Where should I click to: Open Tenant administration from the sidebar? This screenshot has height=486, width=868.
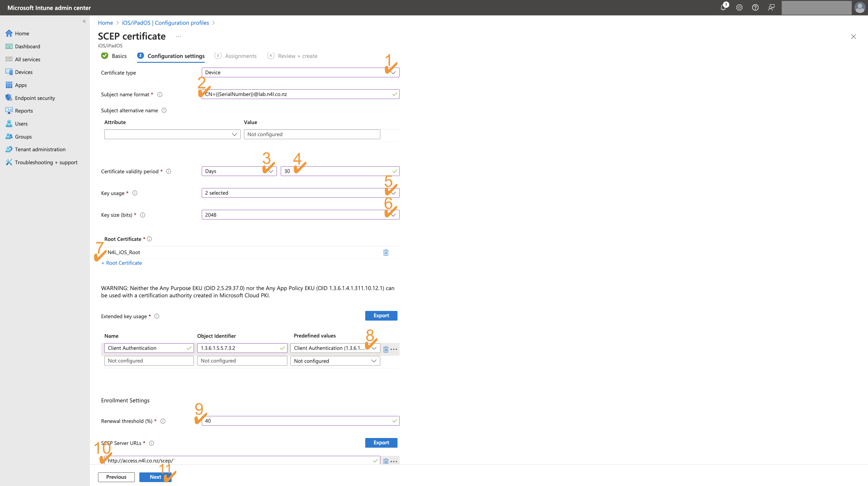[x=40, y=149]
